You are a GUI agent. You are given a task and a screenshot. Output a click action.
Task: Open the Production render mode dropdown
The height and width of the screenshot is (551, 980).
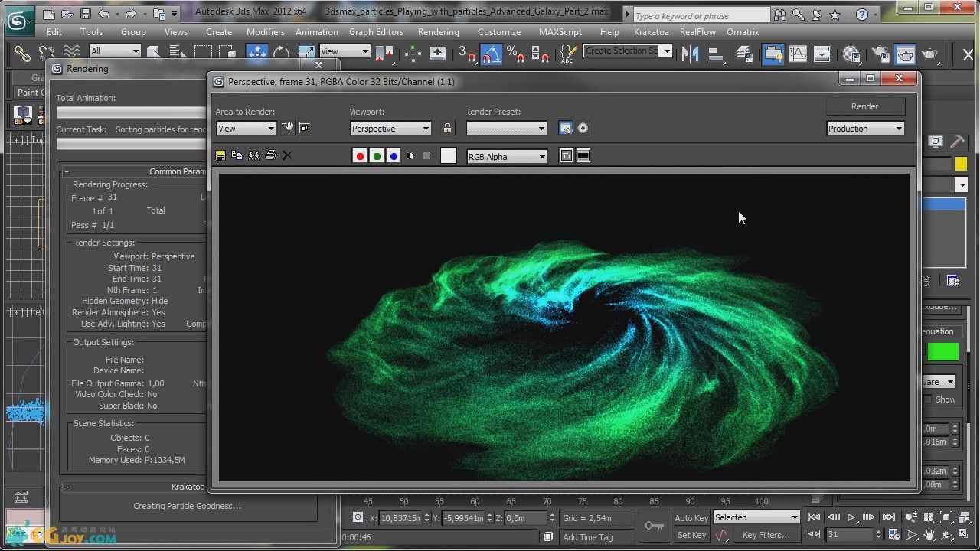coord(865,129)
